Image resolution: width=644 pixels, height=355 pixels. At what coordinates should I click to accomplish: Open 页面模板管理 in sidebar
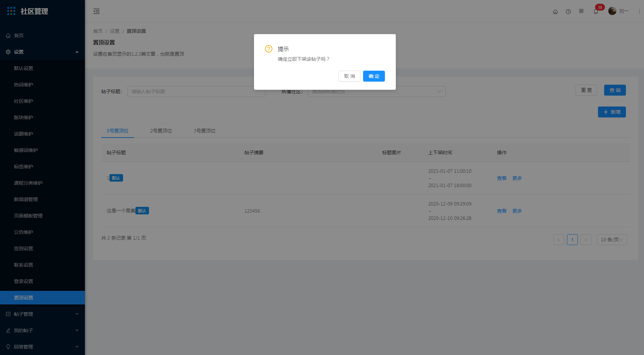click(x=42, y=216)
